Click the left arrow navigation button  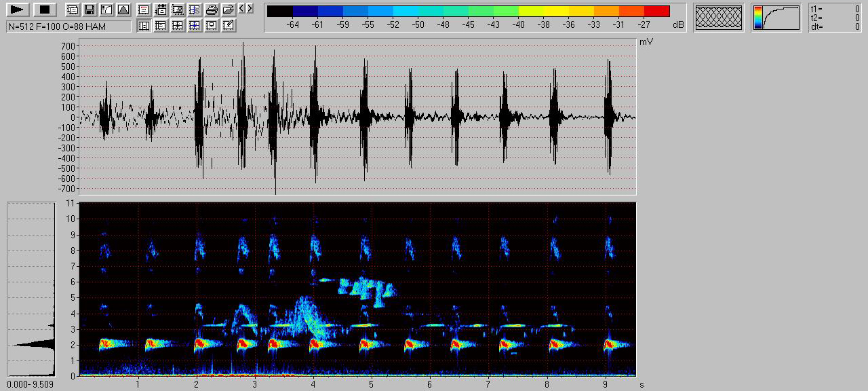coord(242,8)
